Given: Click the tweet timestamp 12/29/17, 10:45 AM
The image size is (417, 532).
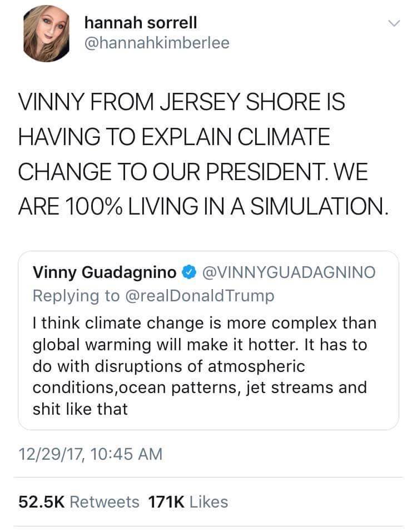Looking at the screenshot, I should (x=90, y=454).
